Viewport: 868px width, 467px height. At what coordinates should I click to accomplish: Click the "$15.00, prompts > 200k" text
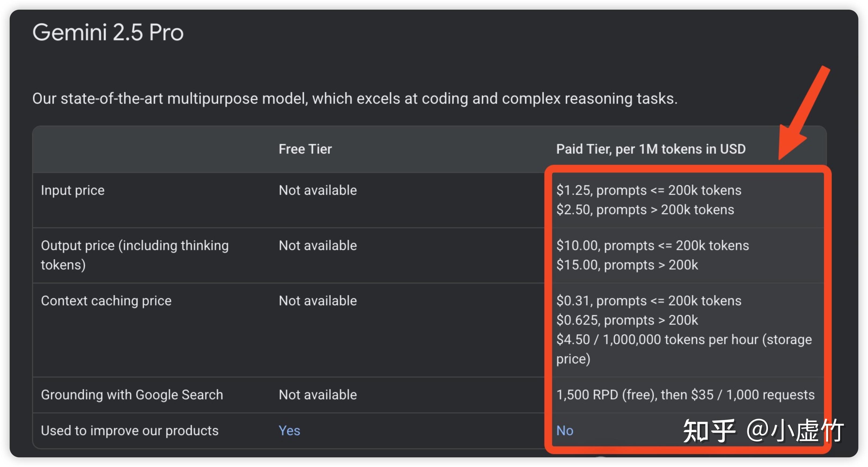pyautogui.click(x=627, y=265)
